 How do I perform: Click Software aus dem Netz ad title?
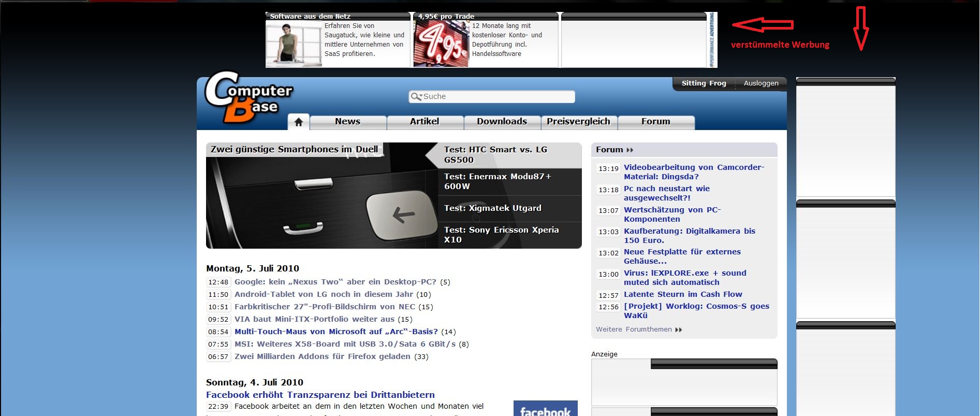[x=310, y=17]
